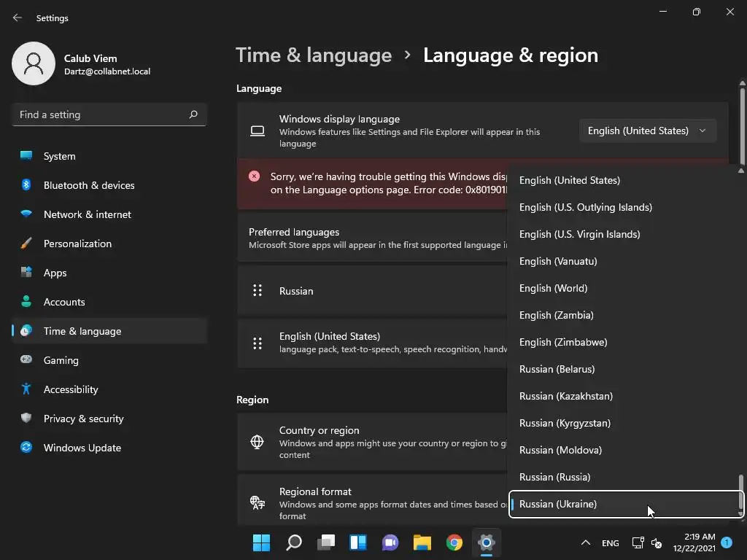Open Chat camera icon on the taskbar
This screenshot has height=560, width=747.
click(390, 542)
